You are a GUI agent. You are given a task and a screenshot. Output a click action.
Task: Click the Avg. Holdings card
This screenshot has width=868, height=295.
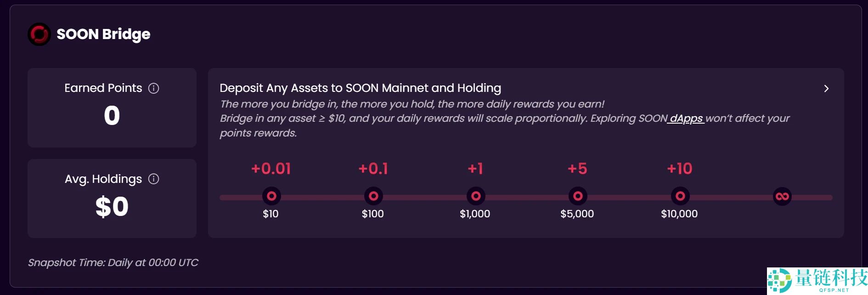[112, 220]
